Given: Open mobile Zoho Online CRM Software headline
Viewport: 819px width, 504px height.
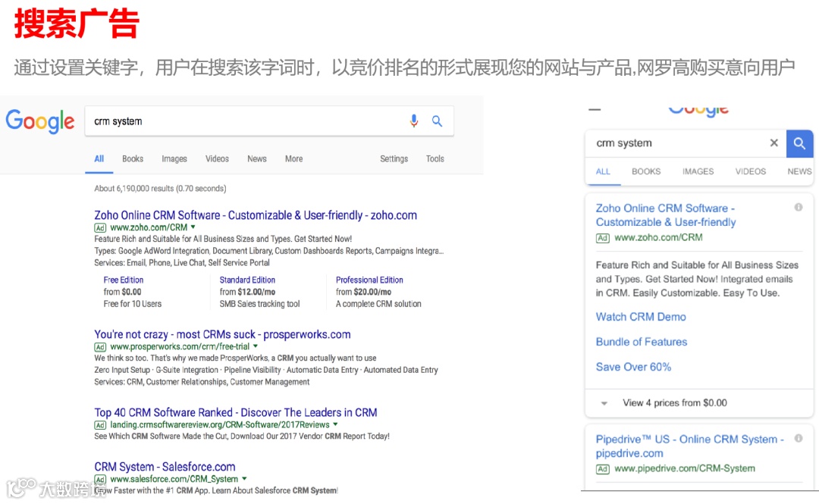Looking at the screenshot, I should pyautogui.click(x=666, y=214).
